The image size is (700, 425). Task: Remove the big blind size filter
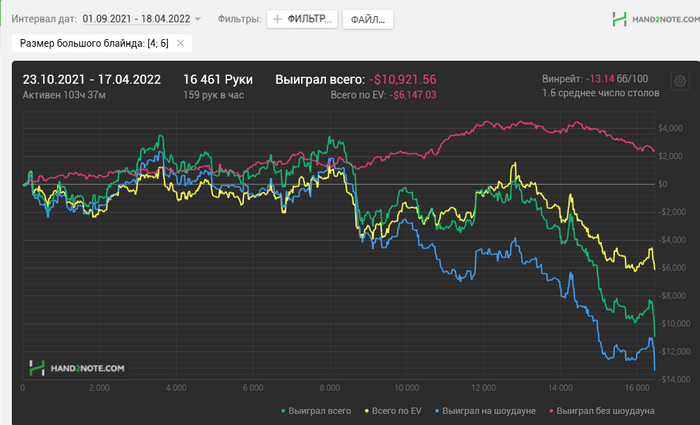(180, 43)
